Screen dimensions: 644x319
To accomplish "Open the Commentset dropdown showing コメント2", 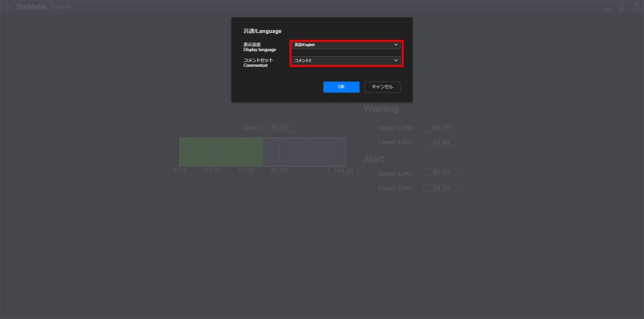I will point(346,60).
